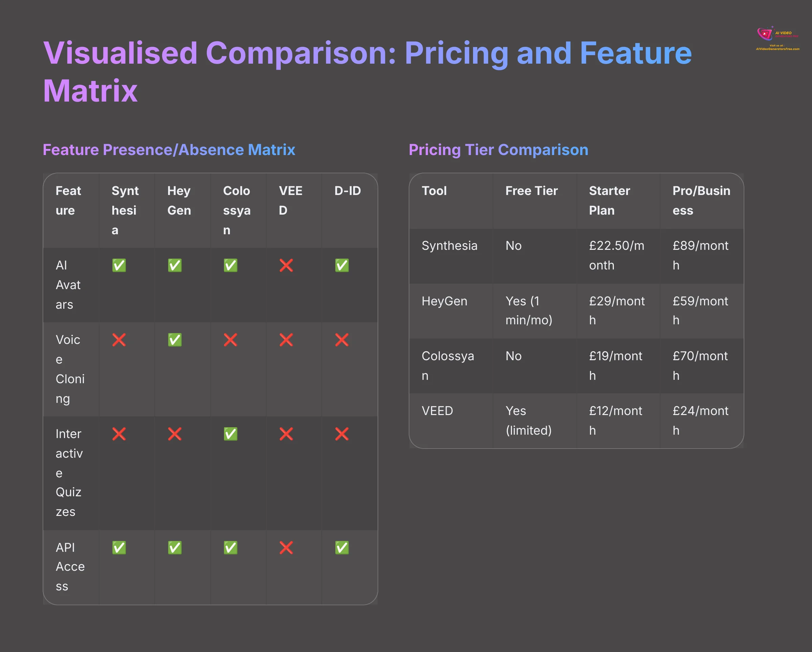Image resolution: width=812 pixels, height=652 pixels.
Task: Click the Colossyan API Access green checkmark
Action: (230, 548)
